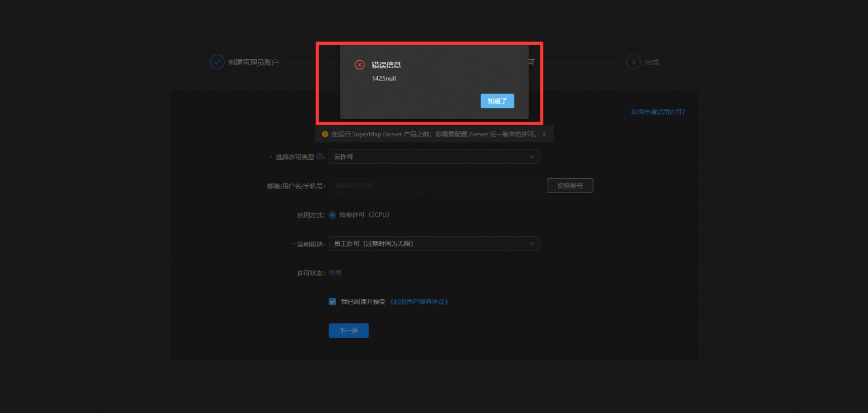Screen dimensions: 868x413
Task: Click the 启用方式 label
Action: 311,215
